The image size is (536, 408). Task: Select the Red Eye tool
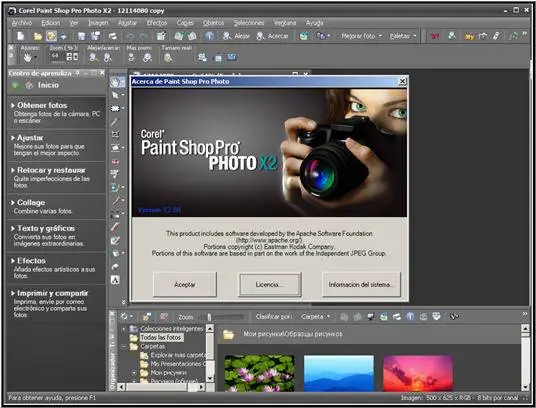(115, 161)
